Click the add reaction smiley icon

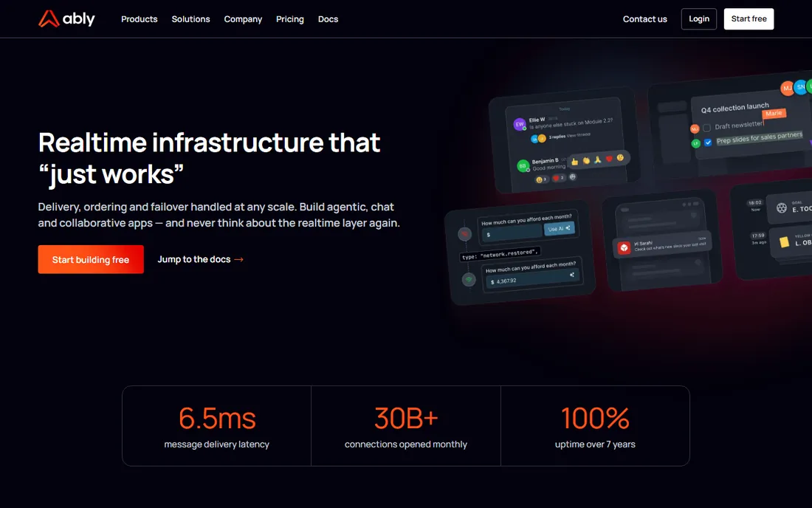click(572, 176)
